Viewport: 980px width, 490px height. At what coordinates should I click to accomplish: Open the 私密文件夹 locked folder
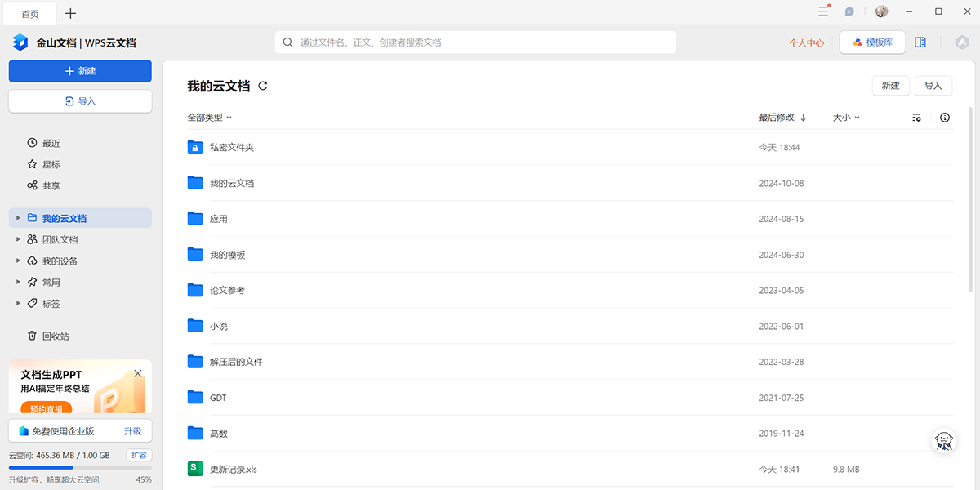tap(232, 148)
